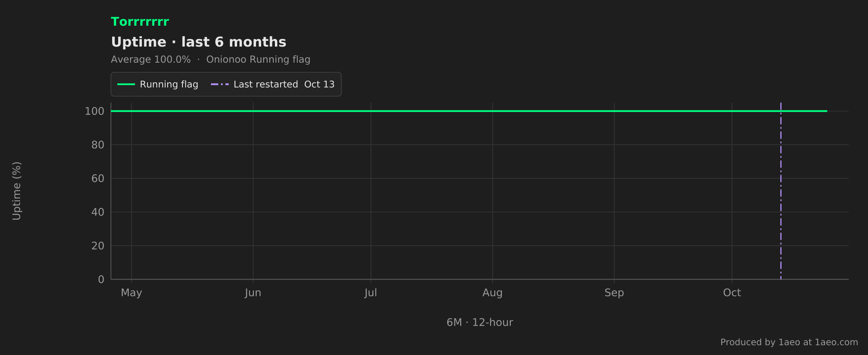The image size is (868, 355).
Task: Click the purple dashed legend line swatch
Action: coord(220,84)
